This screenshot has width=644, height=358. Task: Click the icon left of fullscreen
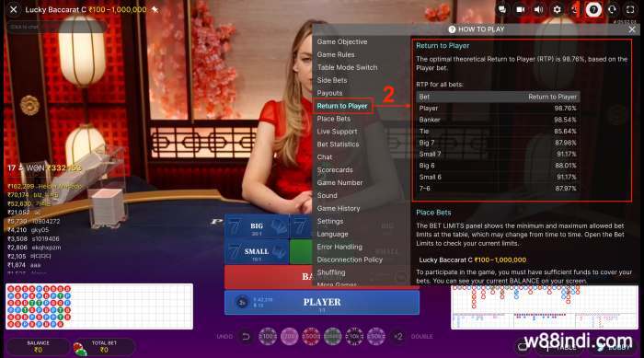tap(612, 9)
